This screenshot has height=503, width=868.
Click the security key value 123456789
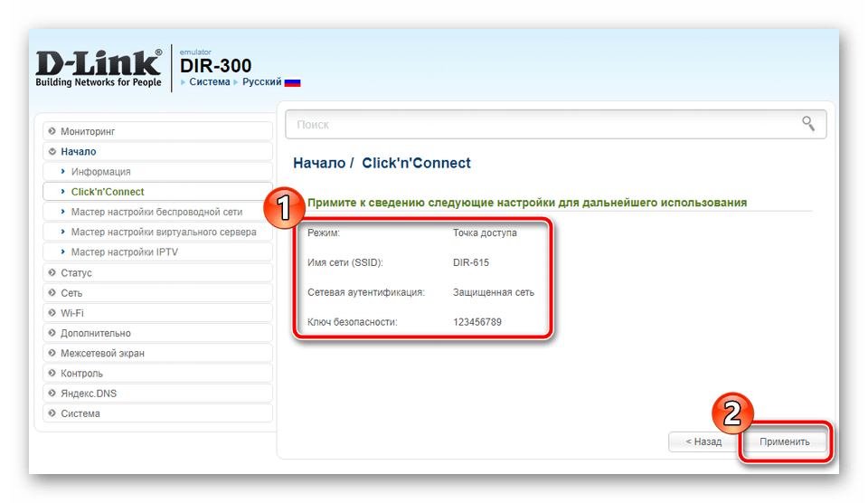477,322
